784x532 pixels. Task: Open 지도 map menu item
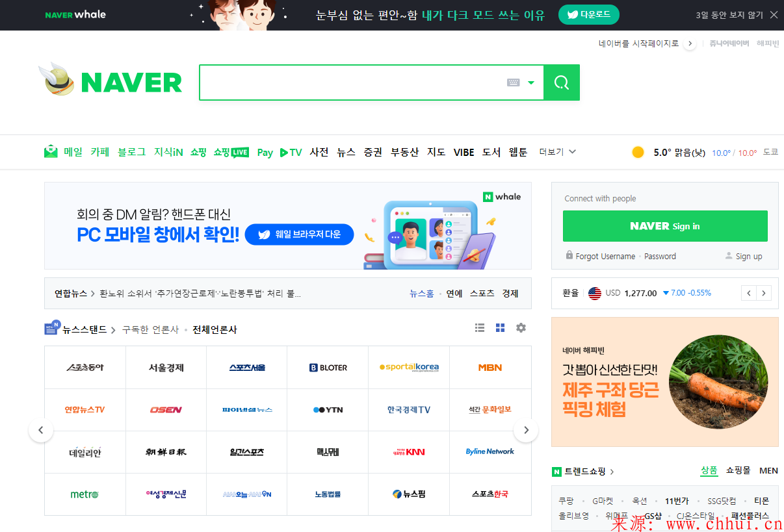tap(436, 152)
